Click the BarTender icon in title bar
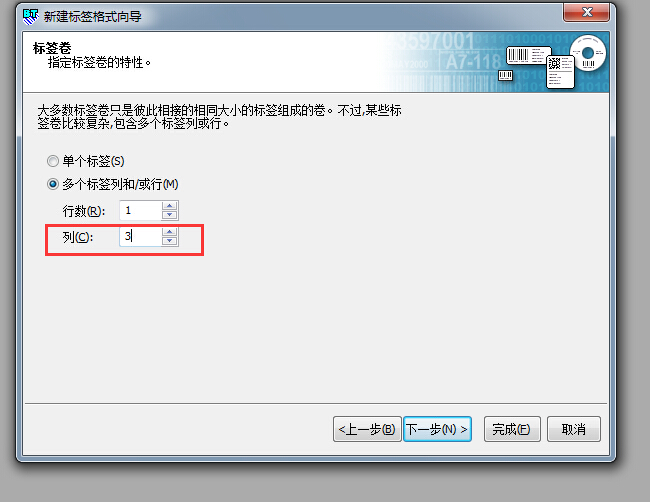650x502 pixels. click(31, 17)
